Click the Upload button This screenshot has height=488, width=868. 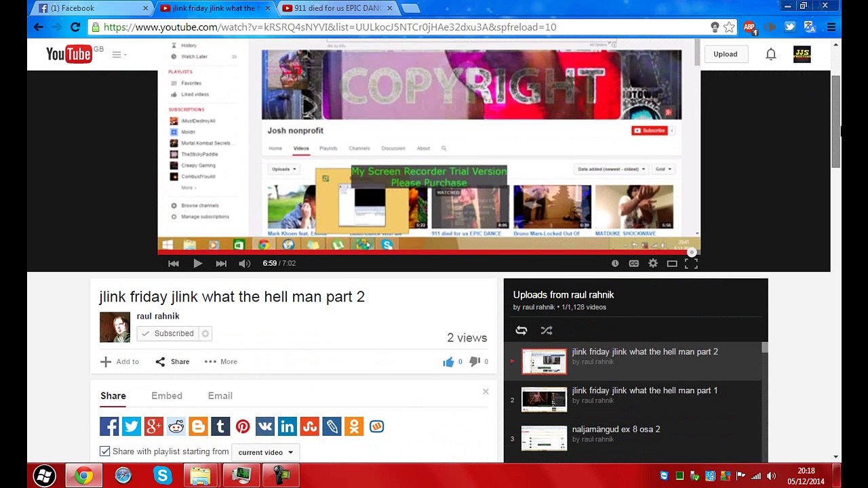[x=725, y=54]
